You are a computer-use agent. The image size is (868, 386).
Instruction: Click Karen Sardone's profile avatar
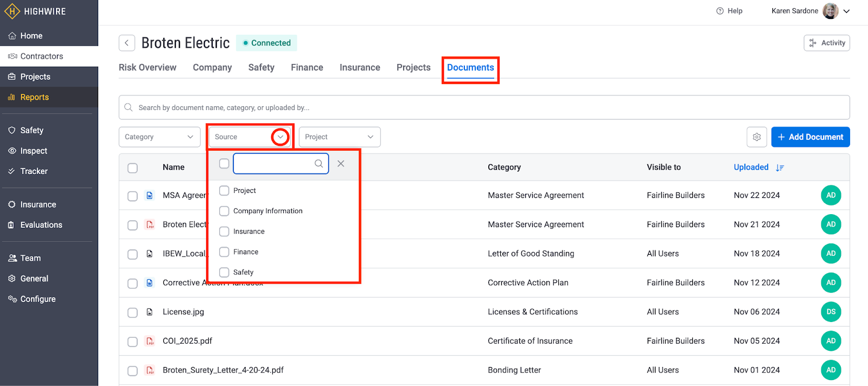click(x=831, y=11)
